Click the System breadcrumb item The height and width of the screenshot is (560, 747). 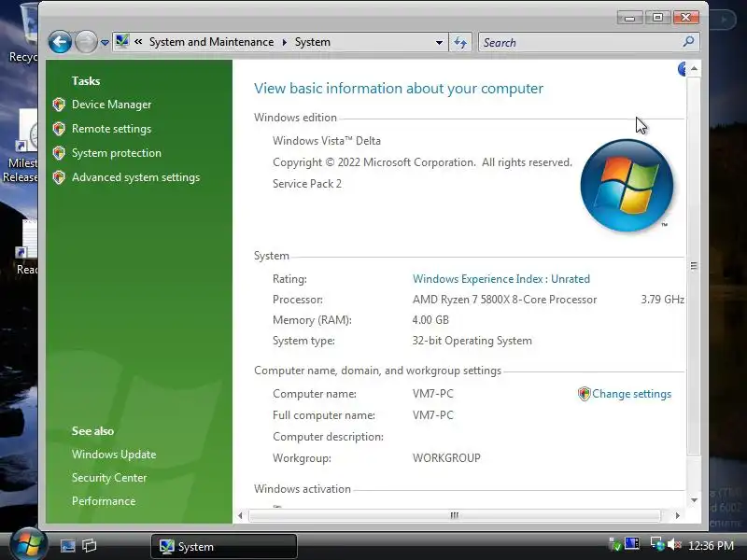point(313,42)
